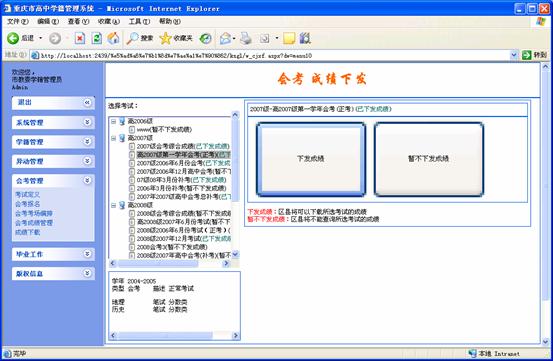Click the 退出 panel double-arrow button
The image size is (553, 361).
[x=87, y=102]
